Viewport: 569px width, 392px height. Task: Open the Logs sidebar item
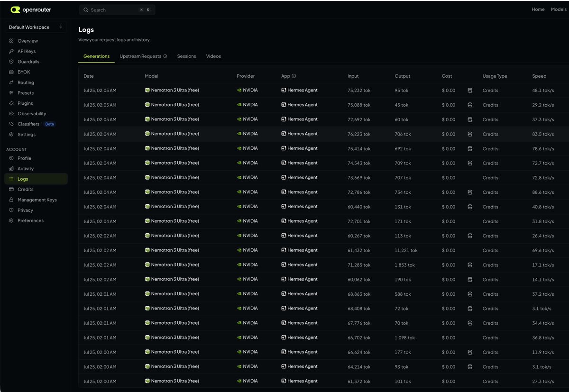coord(36,179)
